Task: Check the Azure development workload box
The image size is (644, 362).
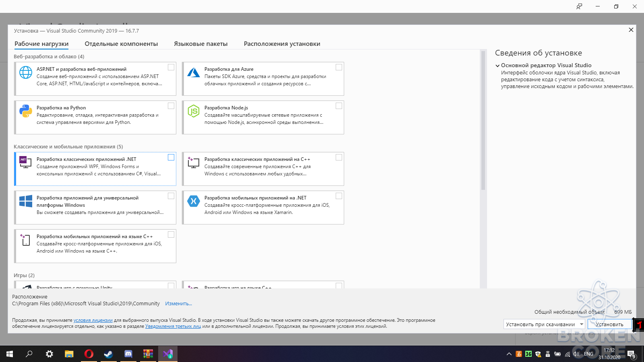Action: pos(339,67)
